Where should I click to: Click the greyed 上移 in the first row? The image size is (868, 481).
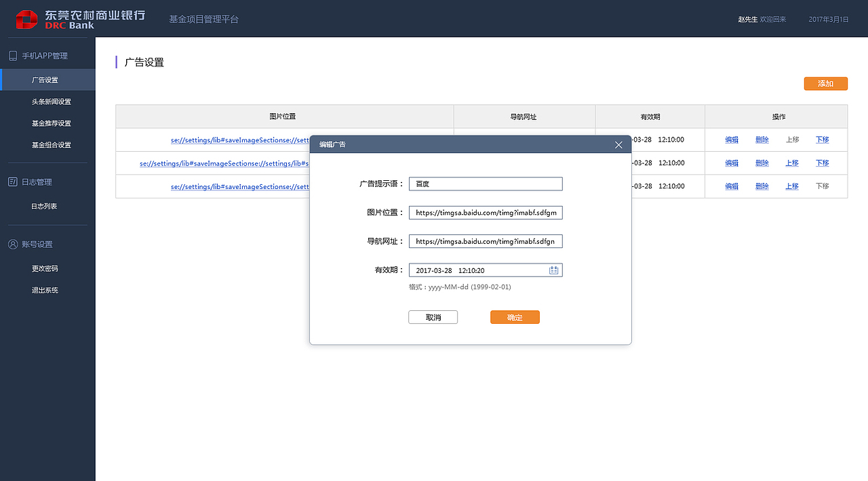(x=792, y=140)
